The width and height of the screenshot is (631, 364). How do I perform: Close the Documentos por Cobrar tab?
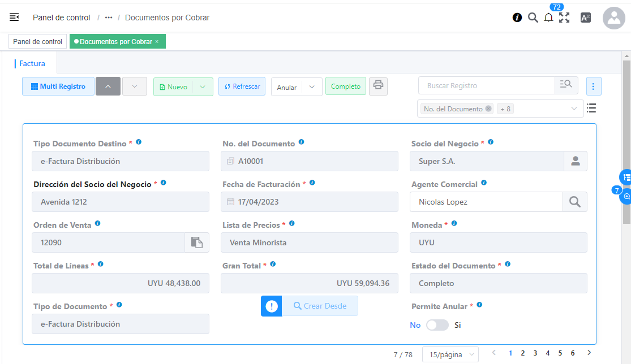(157, 42)
